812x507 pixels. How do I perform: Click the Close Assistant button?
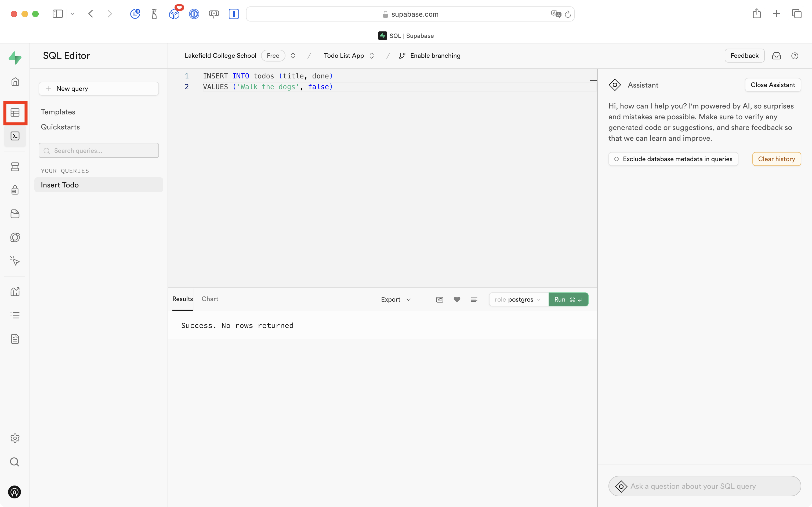[773, 85]
